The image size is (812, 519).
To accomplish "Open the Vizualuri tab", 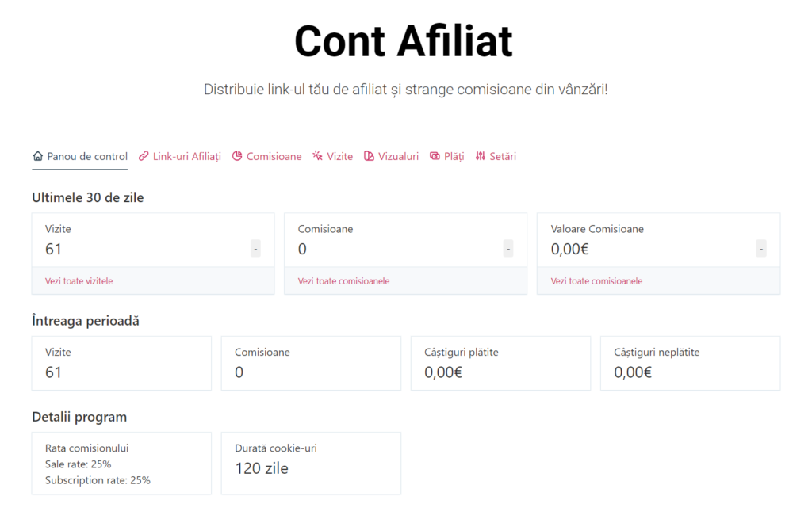I will [x=397, y=156].
